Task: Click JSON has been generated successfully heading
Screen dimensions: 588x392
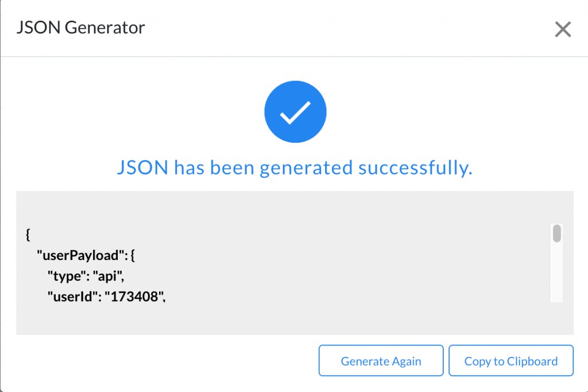Action: pos(295,167)
